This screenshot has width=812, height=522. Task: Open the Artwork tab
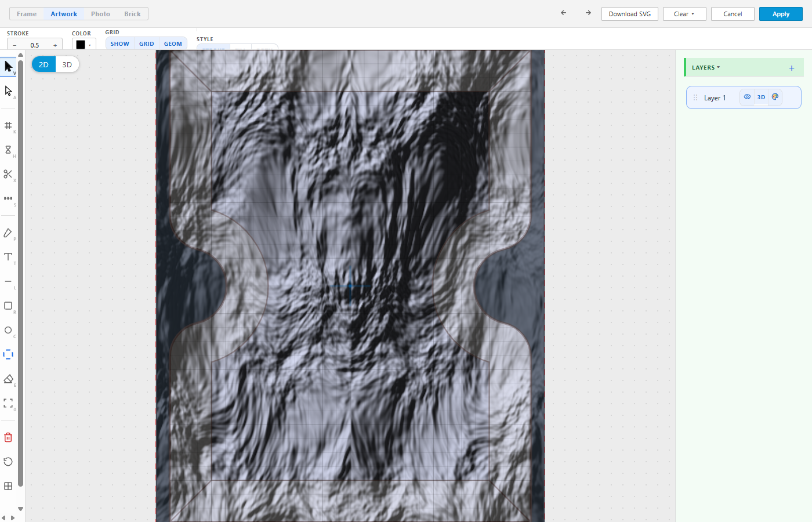pyautogui.click(x=64, y=14)
